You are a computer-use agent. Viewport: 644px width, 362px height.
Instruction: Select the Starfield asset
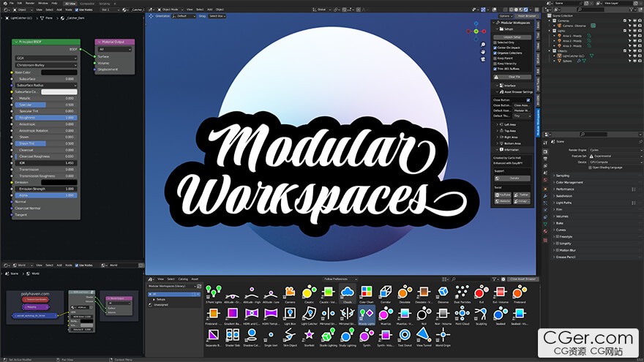(x=309, y=337)
